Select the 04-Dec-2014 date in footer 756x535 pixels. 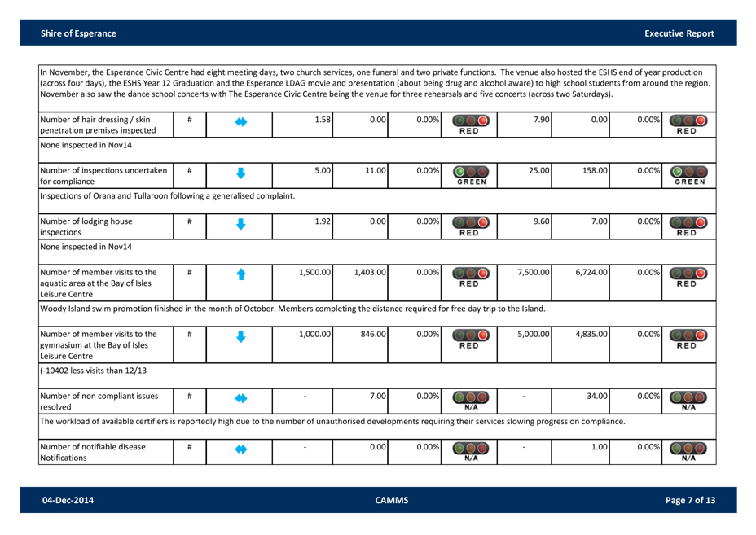68,500
